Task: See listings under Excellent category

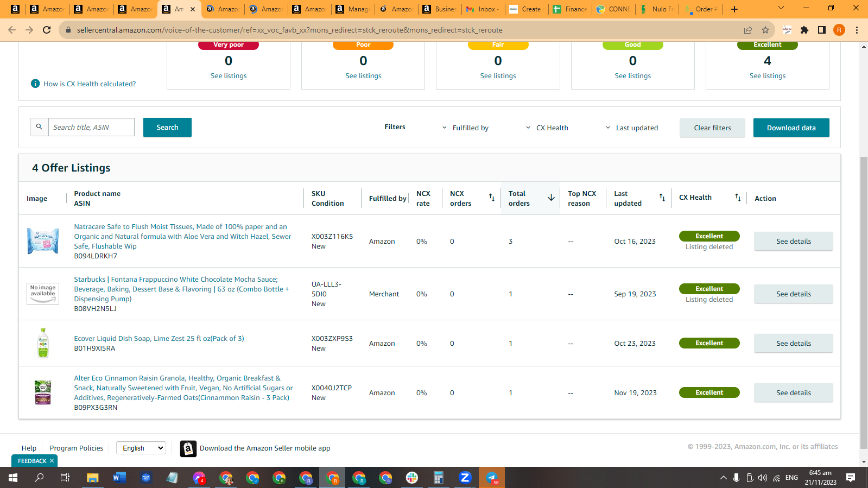Action: click(x=768, y=76)
